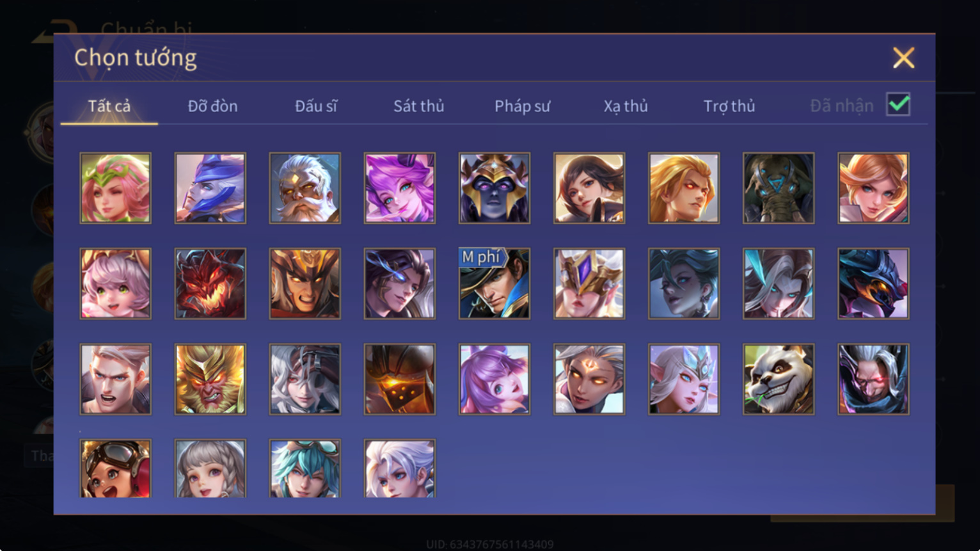The image size is (980, 551).
Task: Choose the white-bearded old man hero
Action: (305, 188)
